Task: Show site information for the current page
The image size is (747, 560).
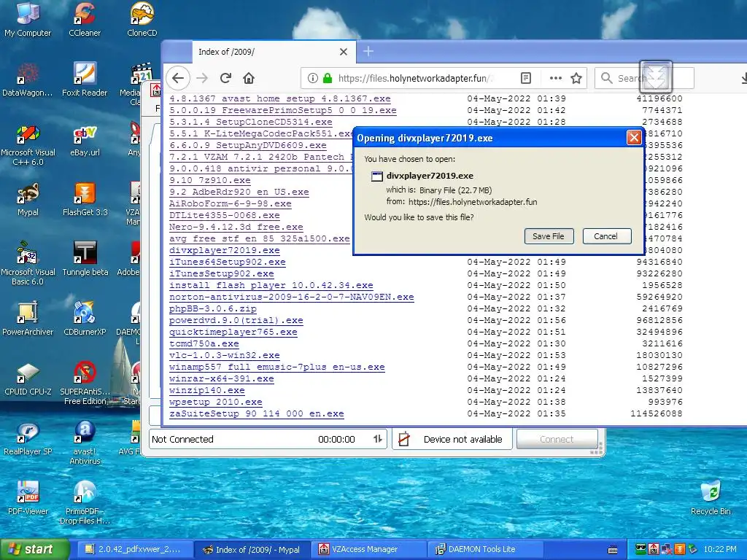Action: point(312,78)
